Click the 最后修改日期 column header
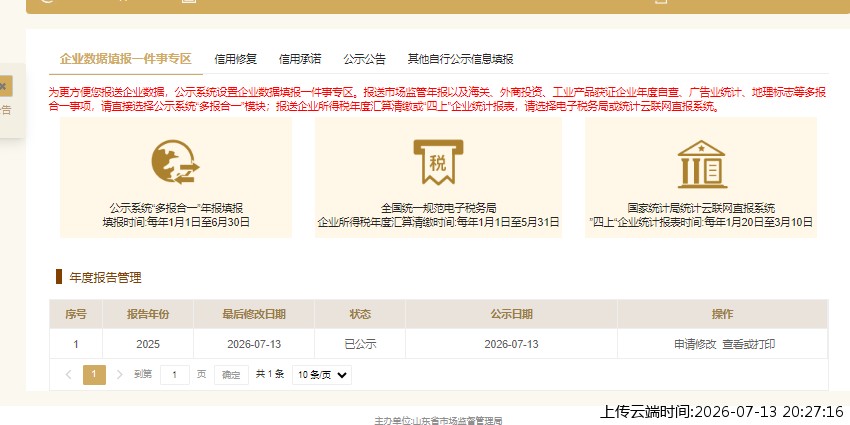 pyautogui.click(x=254, y=314)
